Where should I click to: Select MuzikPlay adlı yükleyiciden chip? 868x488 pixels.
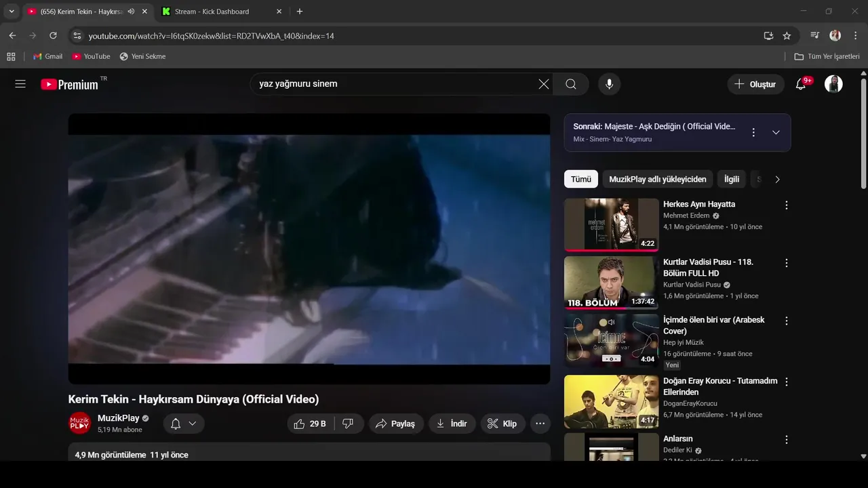[x=658, y=179]
